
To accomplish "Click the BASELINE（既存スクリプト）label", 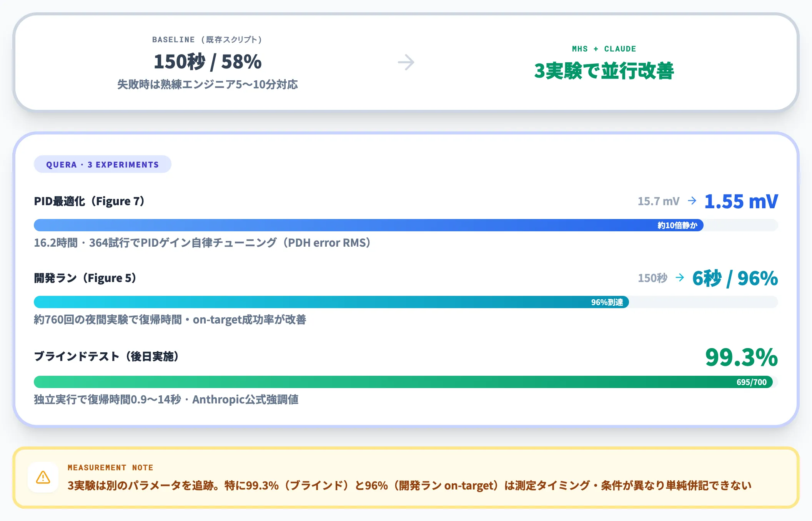I will [x=208, y=40].
